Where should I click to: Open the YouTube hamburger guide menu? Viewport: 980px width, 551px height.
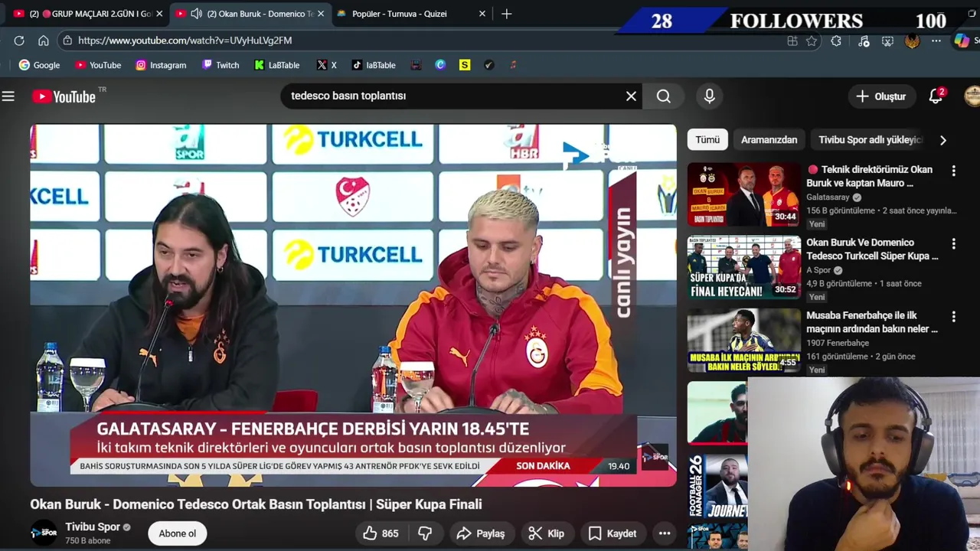point(8,96)
